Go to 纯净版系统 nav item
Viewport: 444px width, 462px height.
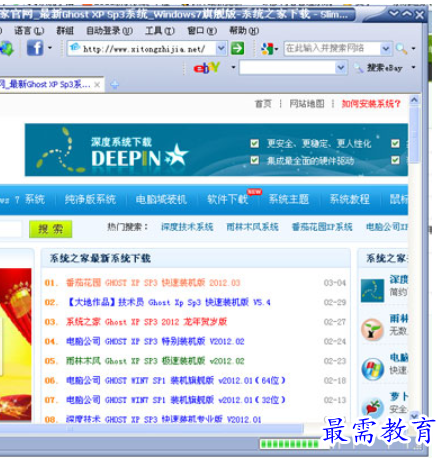point(90,199)
